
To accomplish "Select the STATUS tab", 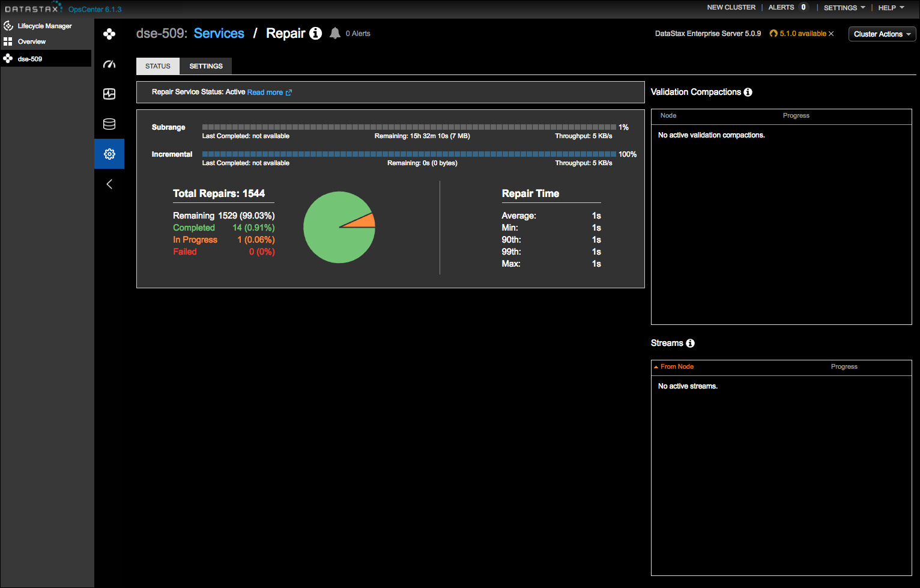I will click(x=157, y=66).
